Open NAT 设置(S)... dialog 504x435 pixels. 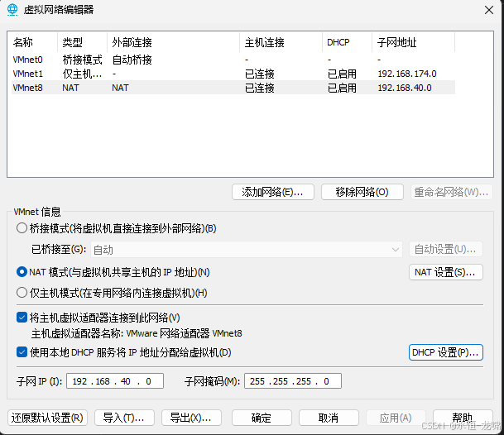(446, 272)
